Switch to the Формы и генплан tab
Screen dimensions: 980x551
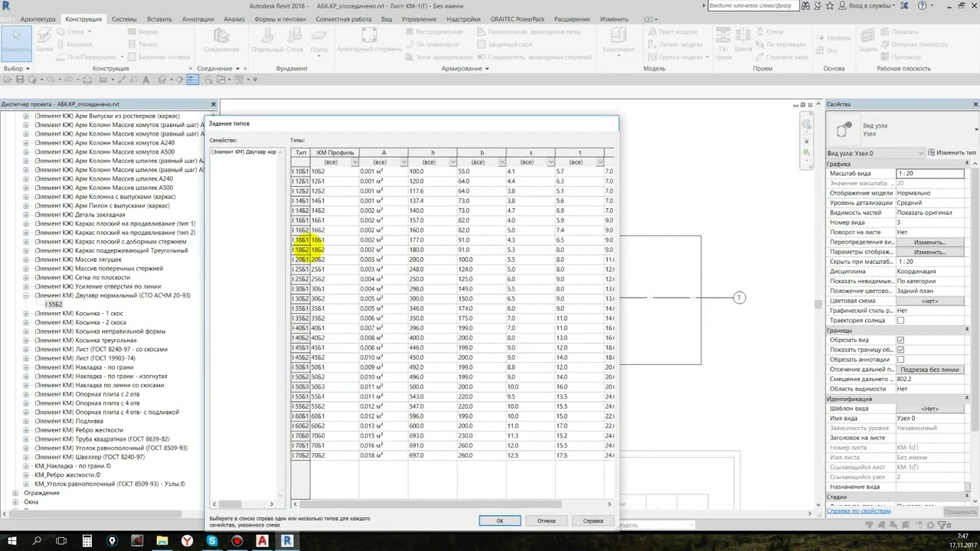[x=279, y=18]
